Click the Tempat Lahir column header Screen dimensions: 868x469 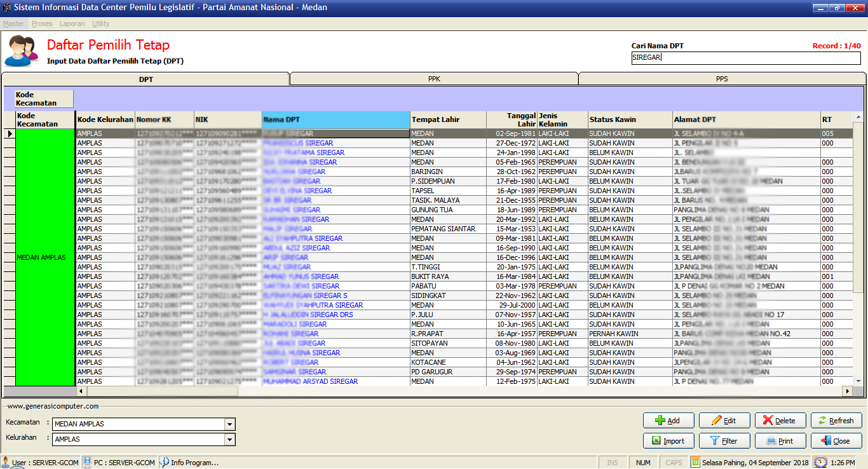(448, 119)
